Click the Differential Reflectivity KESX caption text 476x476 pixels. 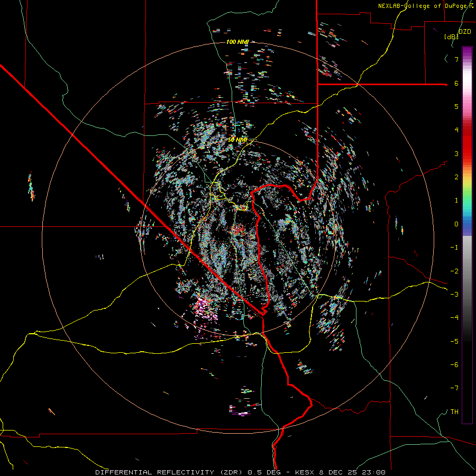click(241, 472)
